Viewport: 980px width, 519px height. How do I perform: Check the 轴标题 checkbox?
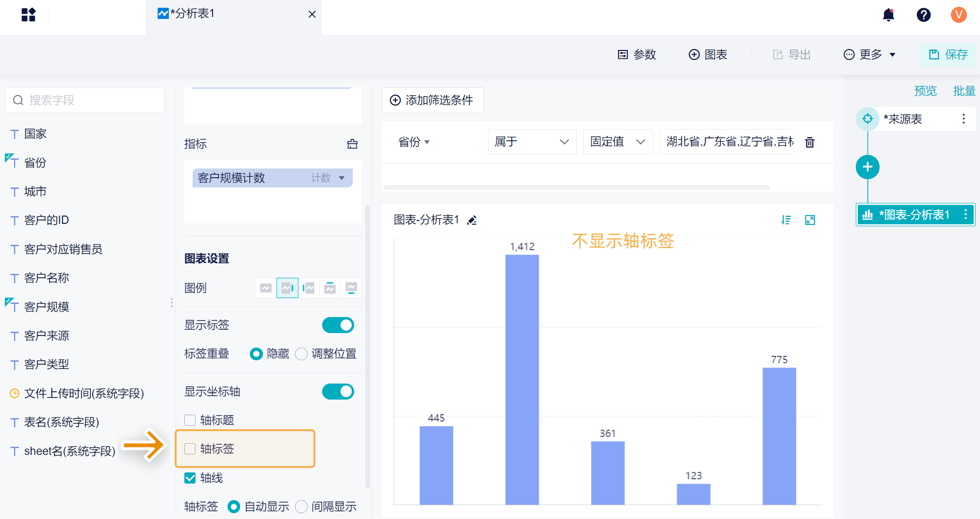pos(190,420)
